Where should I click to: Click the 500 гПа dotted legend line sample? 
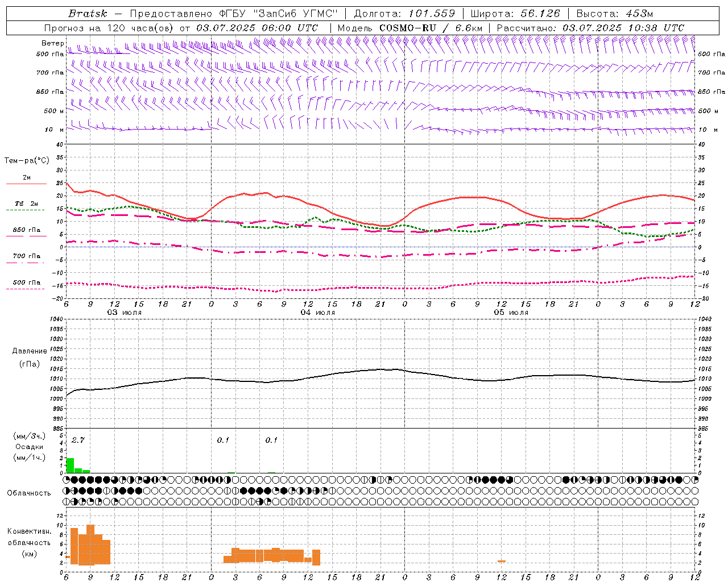click(25, 289)
